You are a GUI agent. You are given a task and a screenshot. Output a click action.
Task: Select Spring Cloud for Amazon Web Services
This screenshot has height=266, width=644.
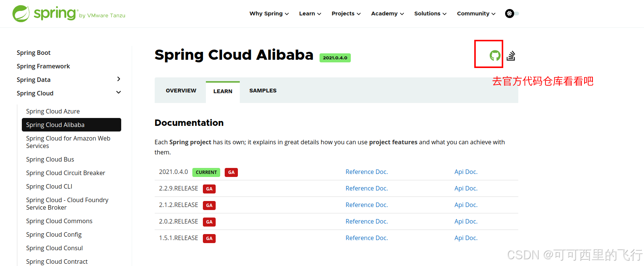pos(68,142)
